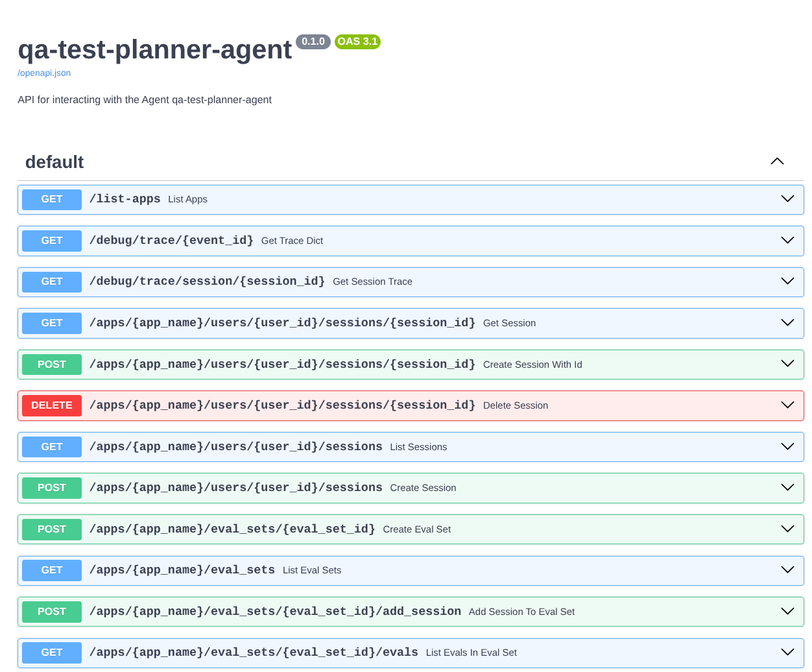Collapse the default section chevron
The width and height of the screenshot is (812, 672).
click(777, 162)
